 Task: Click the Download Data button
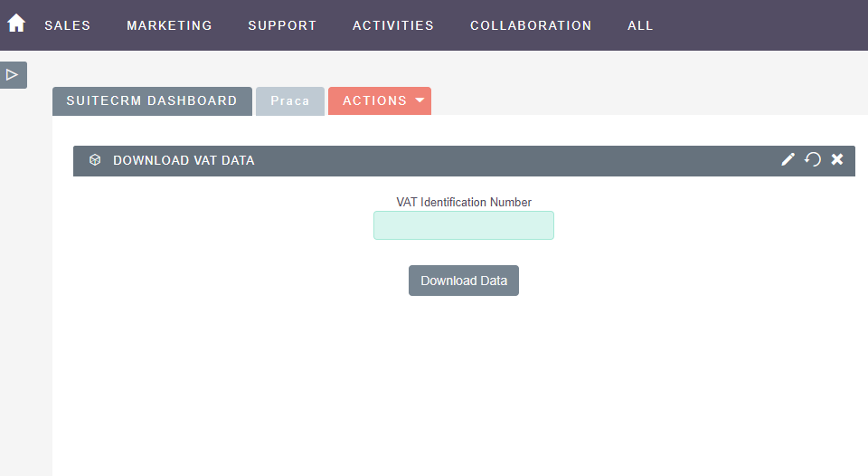[x=464, y=281]
